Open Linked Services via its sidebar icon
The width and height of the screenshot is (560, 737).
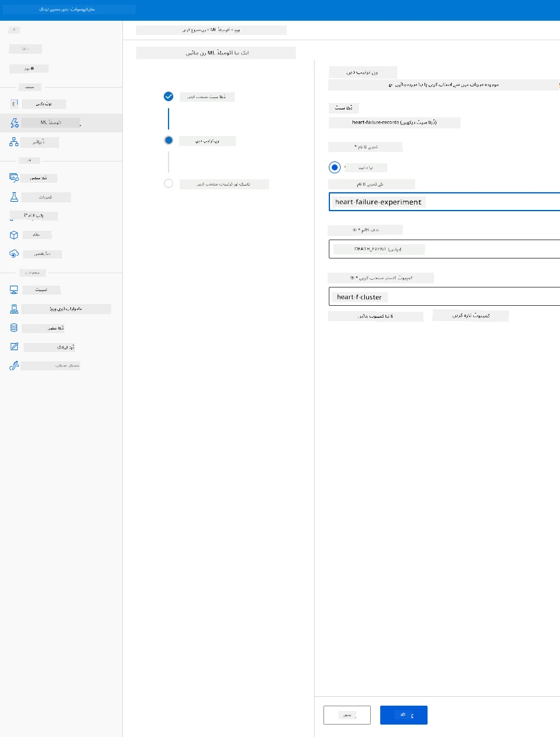tap(14, 366)
